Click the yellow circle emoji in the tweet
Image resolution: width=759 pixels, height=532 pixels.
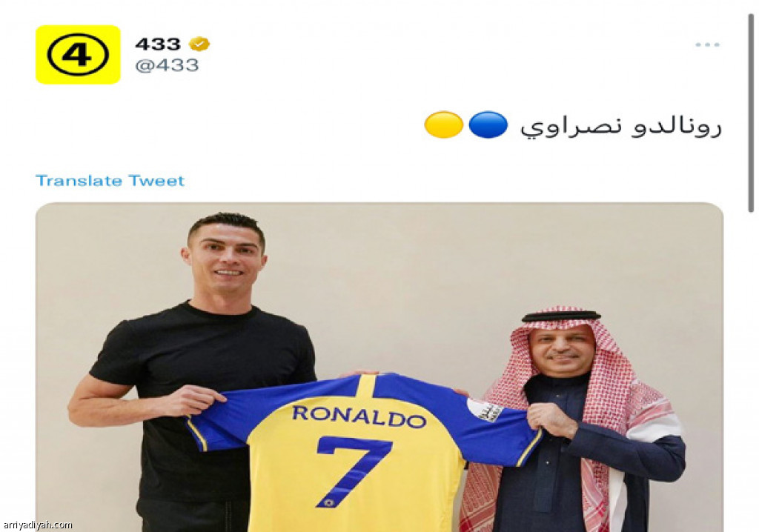[x=443, y=125]
